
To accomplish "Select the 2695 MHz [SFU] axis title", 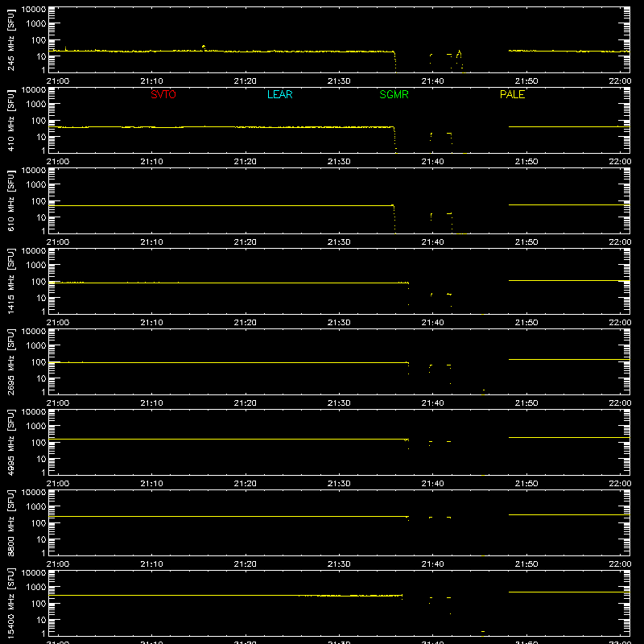I will click(x=11, y=362).
